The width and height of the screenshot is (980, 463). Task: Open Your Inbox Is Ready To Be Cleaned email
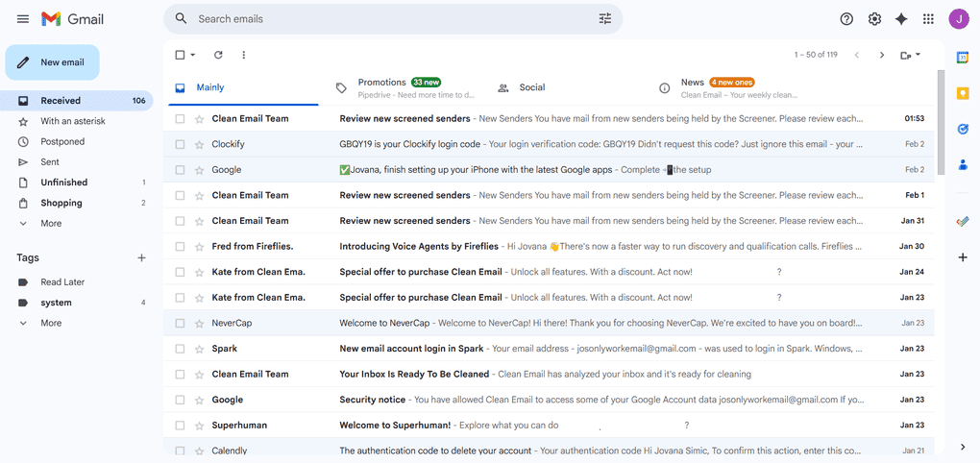point(549,375)
